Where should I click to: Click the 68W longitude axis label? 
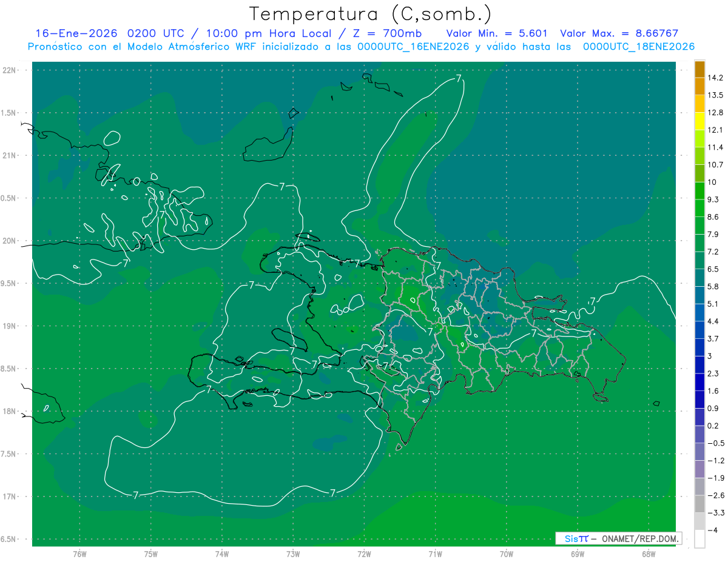(648, 554)
